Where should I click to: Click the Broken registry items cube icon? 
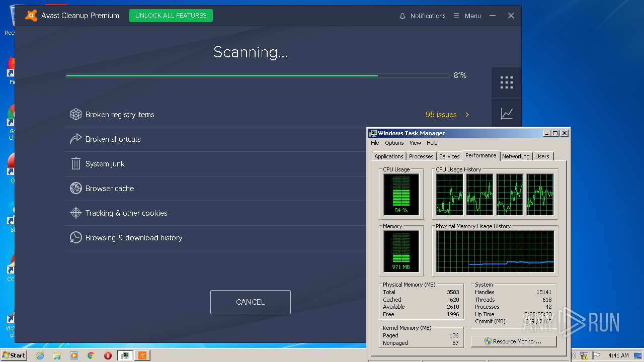tap(76, 115)
